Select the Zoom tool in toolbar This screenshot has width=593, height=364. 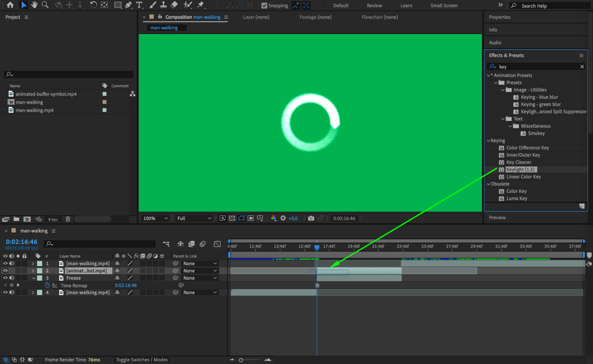click(x=45, y=5)
